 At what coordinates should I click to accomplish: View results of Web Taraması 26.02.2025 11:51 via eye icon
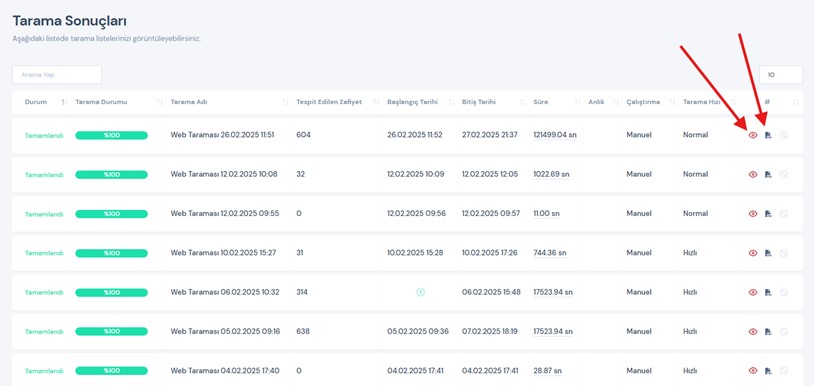pyautogui.click(x=753, y=135)
